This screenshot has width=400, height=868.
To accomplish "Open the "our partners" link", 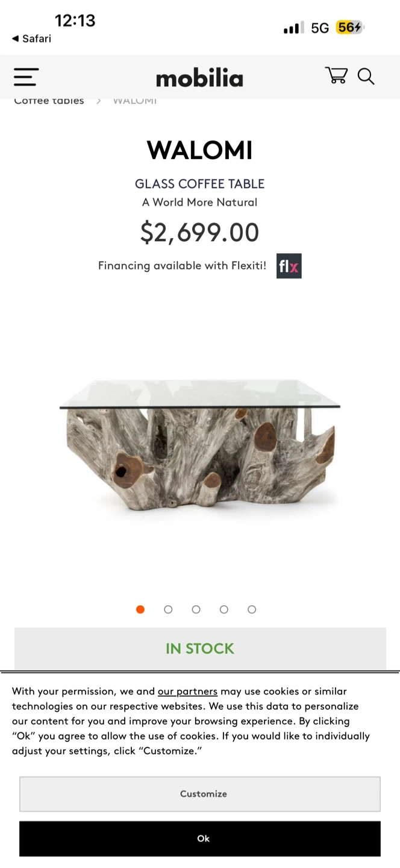I will coord(187,691).
